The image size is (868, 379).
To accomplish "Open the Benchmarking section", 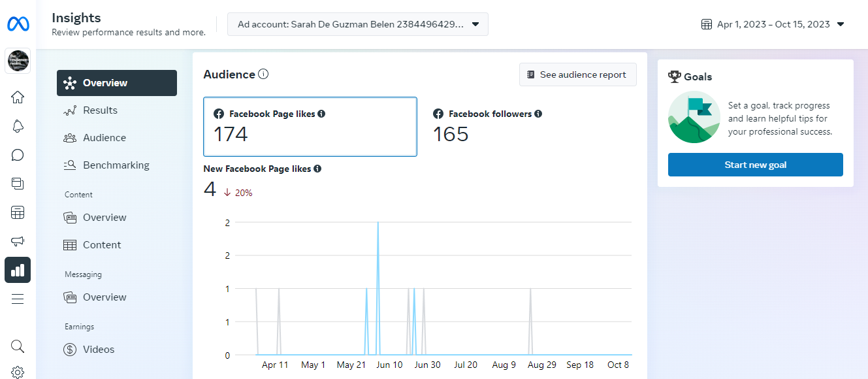I will point(116,165).
